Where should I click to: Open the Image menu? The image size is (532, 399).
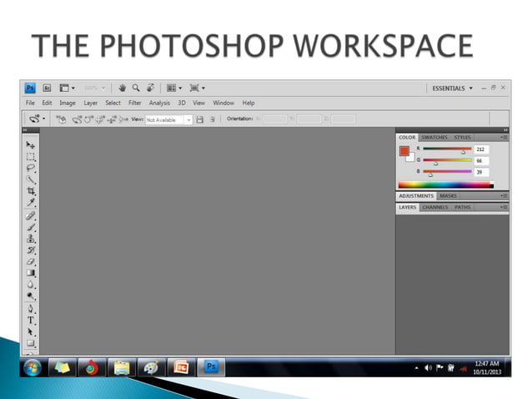point(68,103)
